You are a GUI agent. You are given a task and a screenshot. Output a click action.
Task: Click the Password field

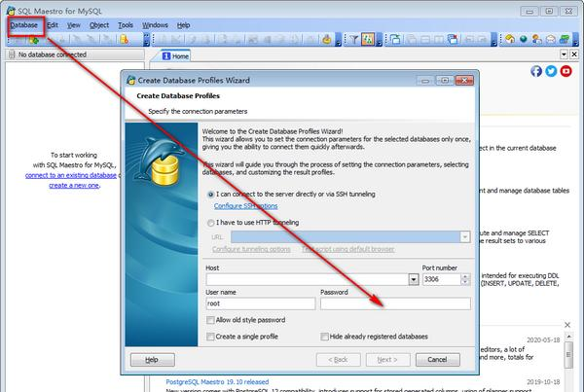395,303
